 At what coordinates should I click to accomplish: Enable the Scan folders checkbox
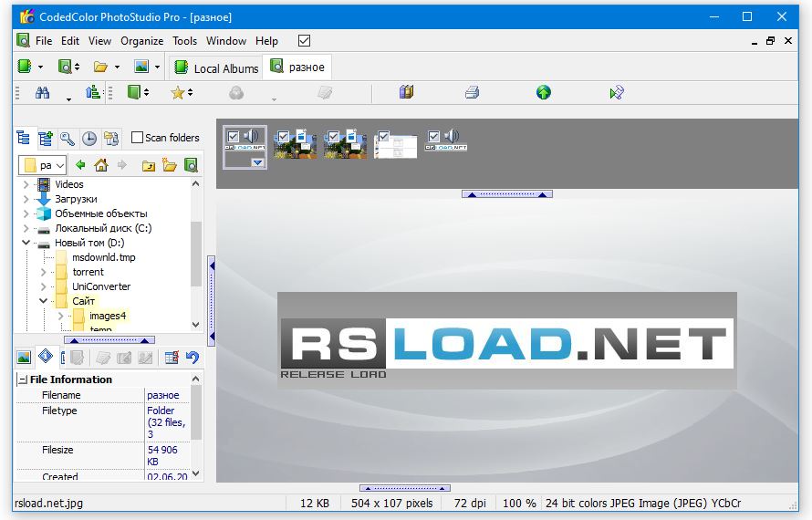click(x=137, y=137)
